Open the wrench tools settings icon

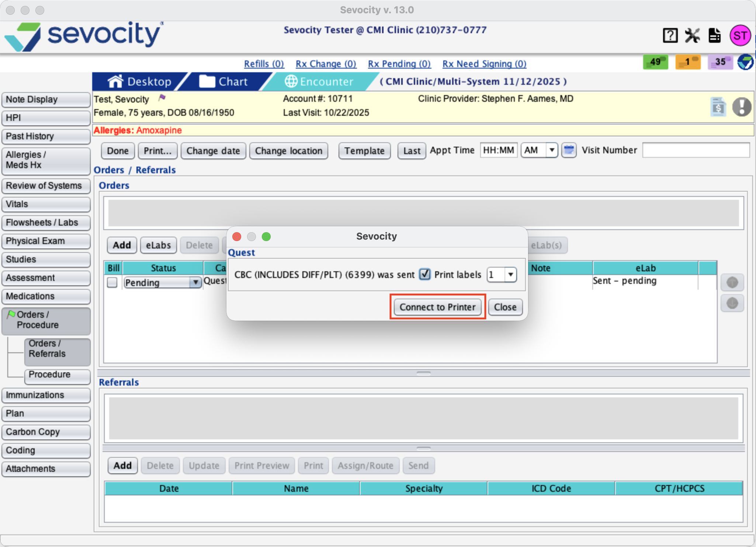pyautogui.click(x=692, y=36)
